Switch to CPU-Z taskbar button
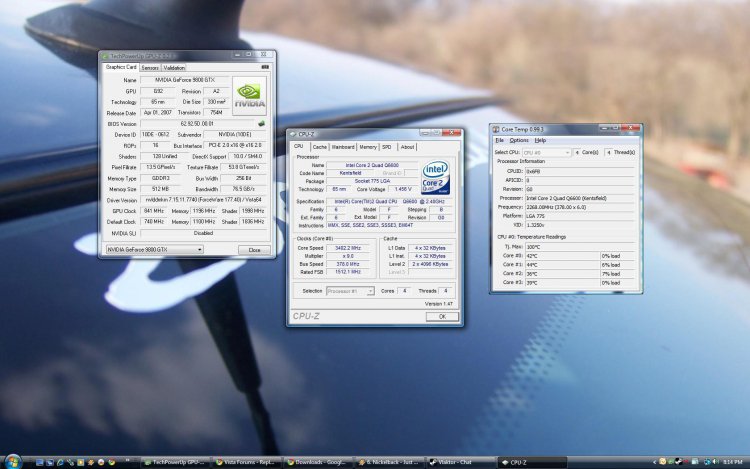 click(x=531, y=462)
